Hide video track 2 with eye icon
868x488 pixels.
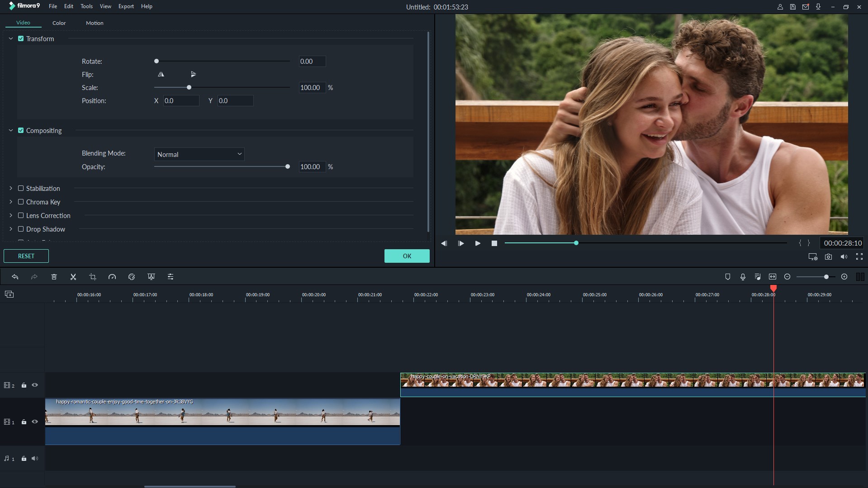35,385
